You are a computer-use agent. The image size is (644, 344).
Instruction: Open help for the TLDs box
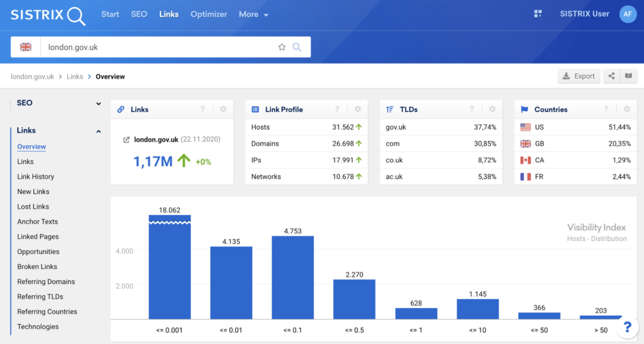472,109
